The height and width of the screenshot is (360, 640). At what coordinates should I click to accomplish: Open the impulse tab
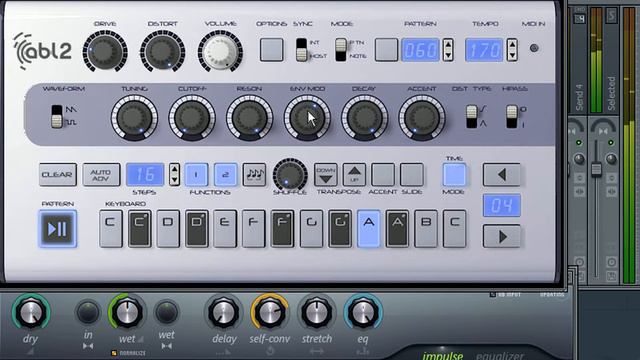442,356
